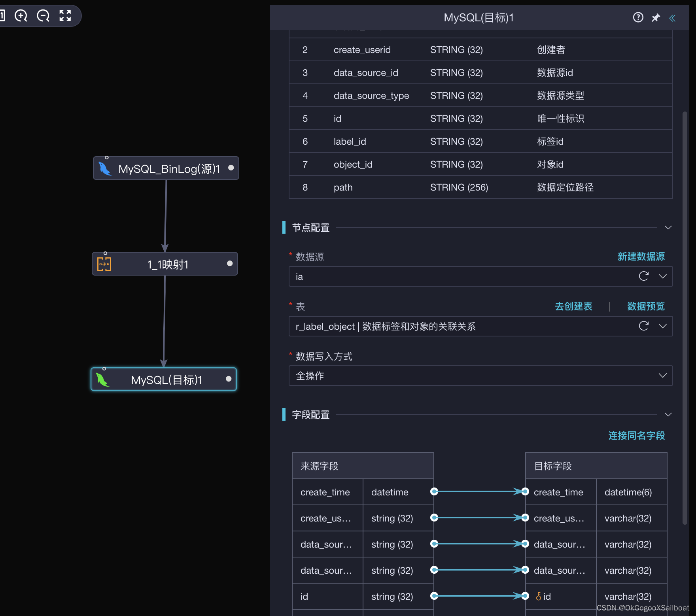
Task: Click the label_id field row
Action: pos(481,142)
